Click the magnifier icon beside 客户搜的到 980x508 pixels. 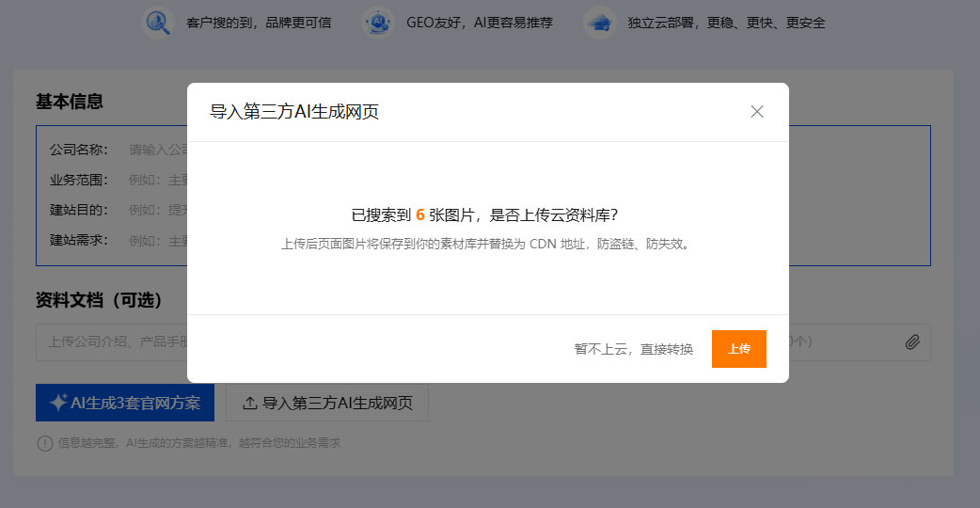tap(157, 23)
